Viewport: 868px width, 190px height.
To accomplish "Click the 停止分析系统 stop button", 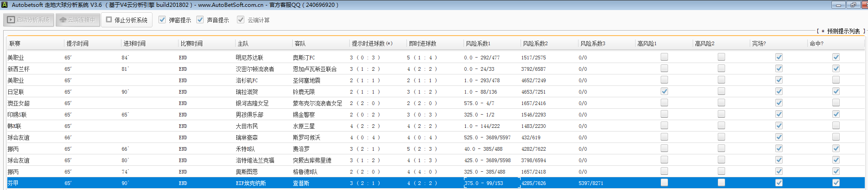I will (x=126, y=20).
